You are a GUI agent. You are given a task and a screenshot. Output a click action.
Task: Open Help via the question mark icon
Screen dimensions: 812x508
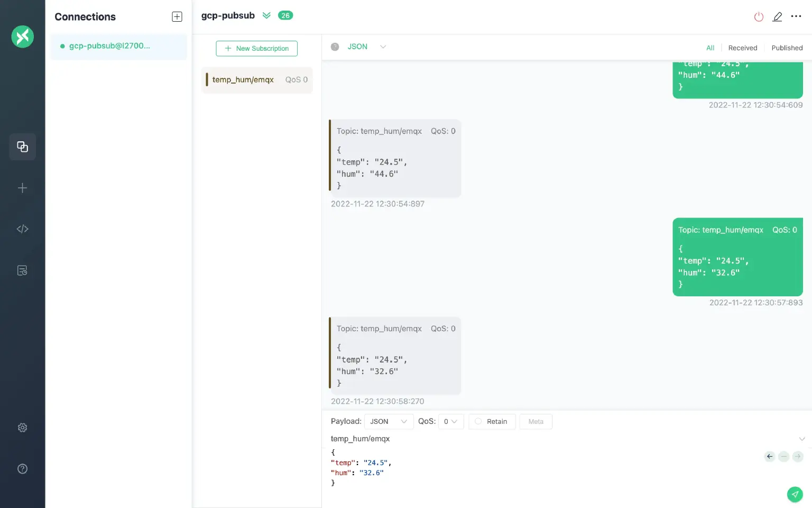click(x=22, y=469)
